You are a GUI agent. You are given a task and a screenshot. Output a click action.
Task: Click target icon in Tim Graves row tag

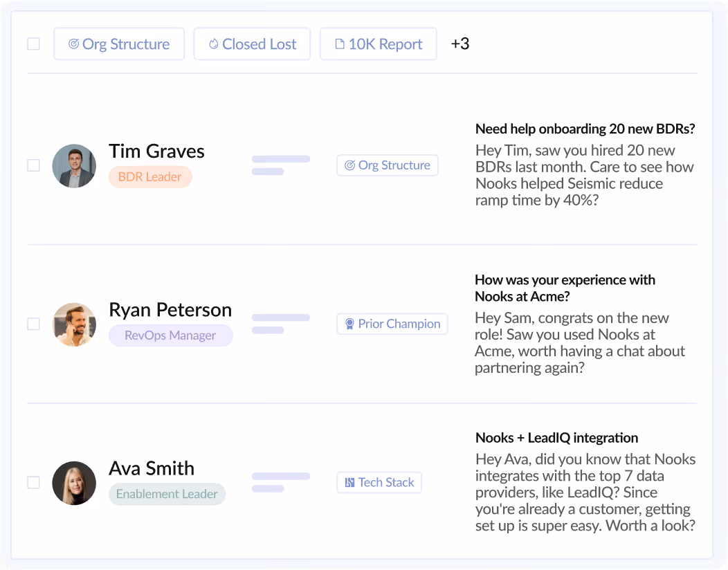click(x=350, y=165)
